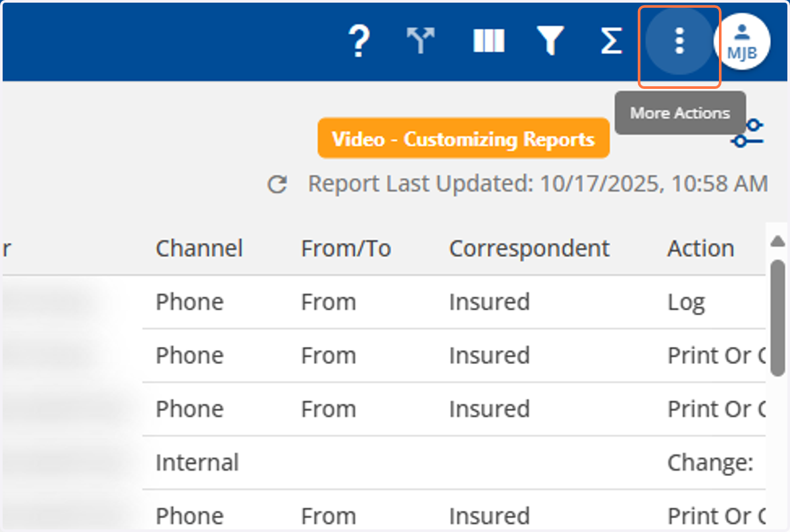
Task: Open the Video - Customizing Reports button
Action: tap(463, 138)
